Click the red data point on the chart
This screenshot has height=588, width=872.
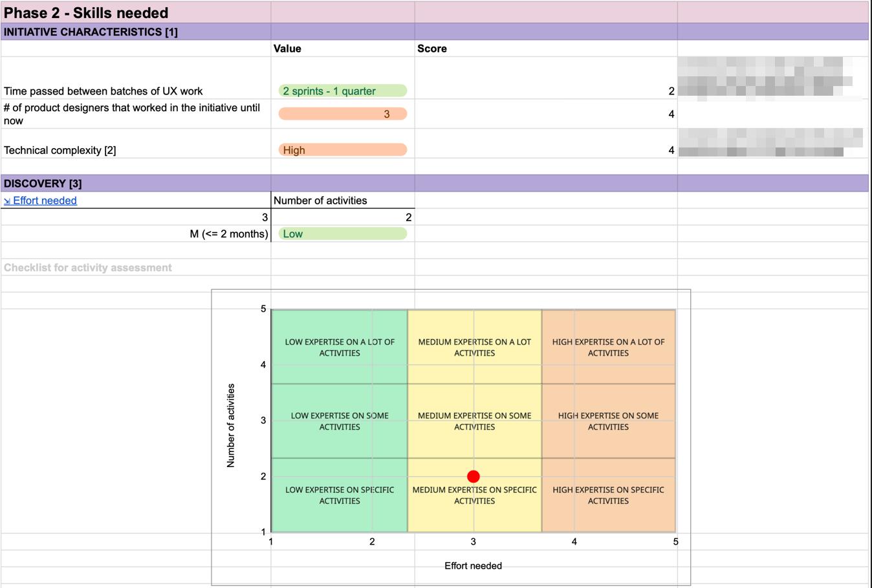474,477
